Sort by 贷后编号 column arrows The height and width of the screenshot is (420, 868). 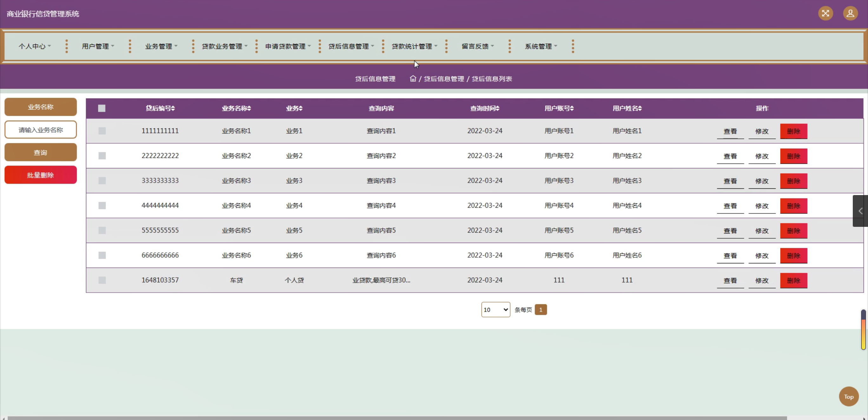click(173, 108)
